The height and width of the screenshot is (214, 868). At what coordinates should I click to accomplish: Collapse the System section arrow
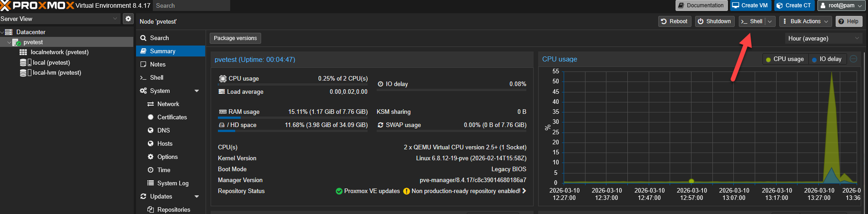[197, 91]
